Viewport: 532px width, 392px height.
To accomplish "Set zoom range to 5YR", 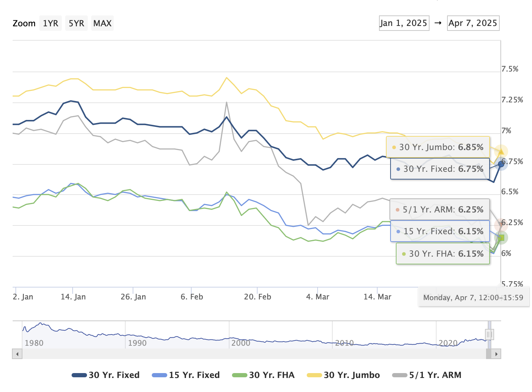I will (x=76, y=23).
